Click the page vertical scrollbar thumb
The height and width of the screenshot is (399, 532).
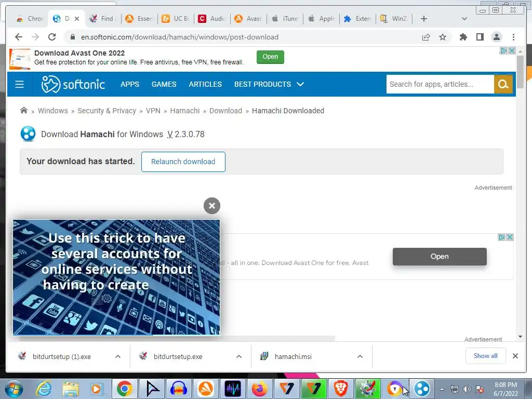[x=520, y=72]
